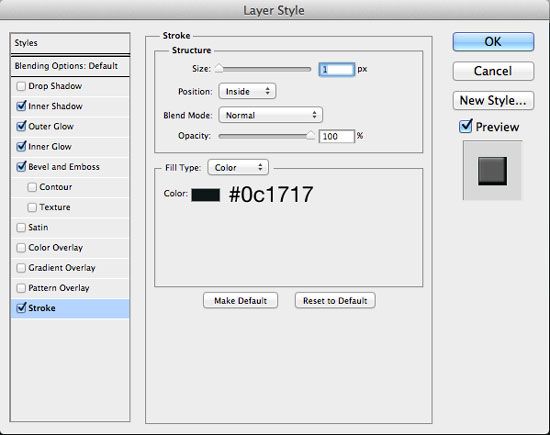Enable the Contour sub-option checkbox
The width and height of the screenshot is (550, 435).
coord(32,187)
